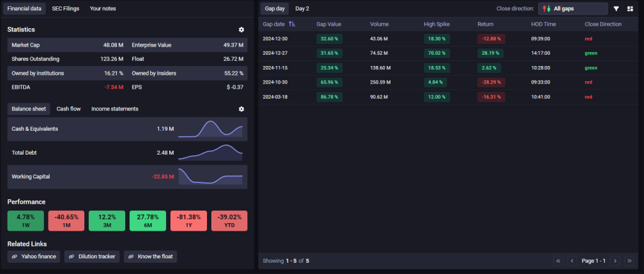Toggle Gap date sort order icon
Image resolution: width=644 pixels, height=274 pixels.
click(x=292, y=25)
